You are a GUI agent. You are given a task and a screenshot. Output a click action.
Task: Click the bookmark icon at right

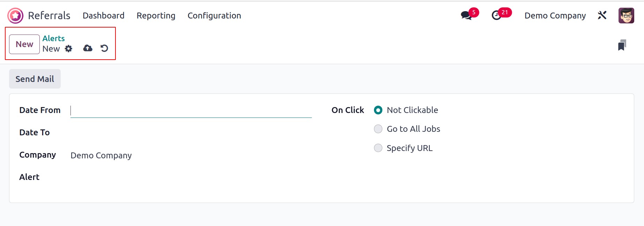pyautogui.click(x=622, y=45)
